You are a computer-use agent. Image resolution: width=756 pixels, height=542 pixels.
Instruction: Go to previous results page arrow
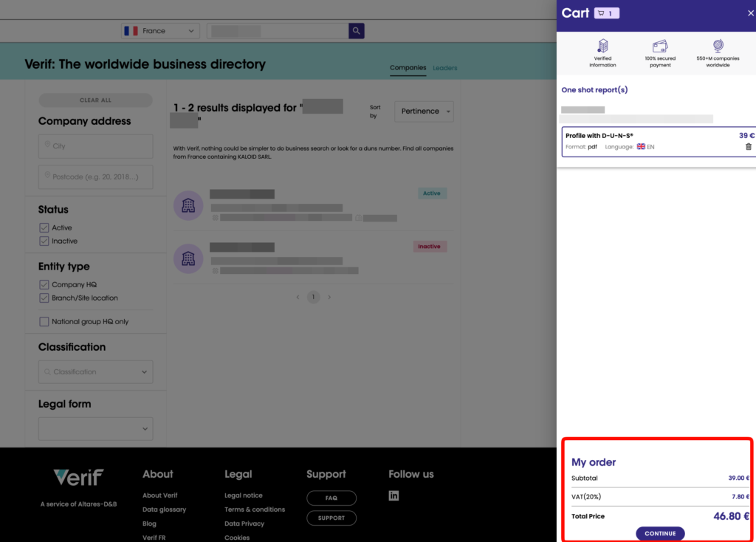pos(298,297)
